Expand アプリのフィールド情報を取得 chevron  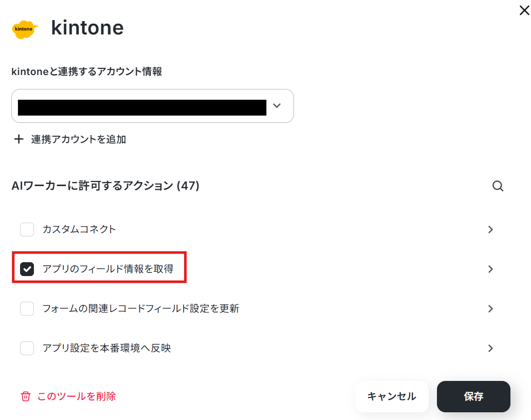click(x=490, y=269)
